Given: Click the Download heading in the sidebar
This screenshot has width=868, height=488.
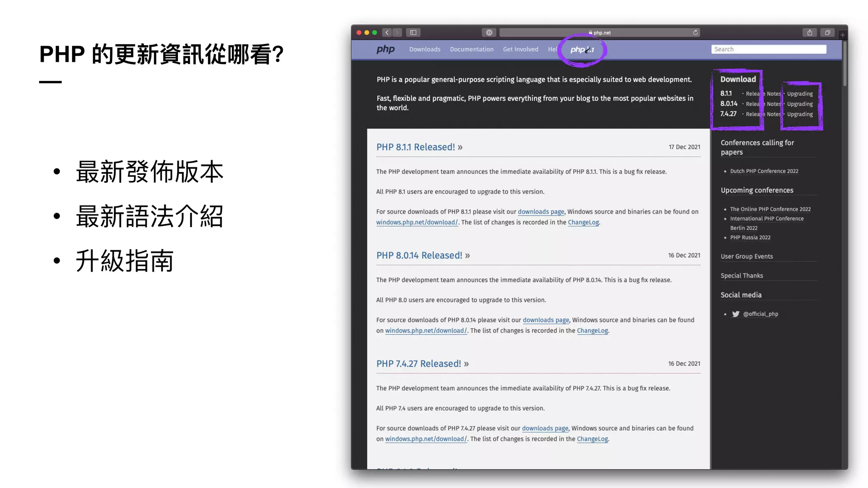Looking at the screenshot, I should click(x=738, y=79).
